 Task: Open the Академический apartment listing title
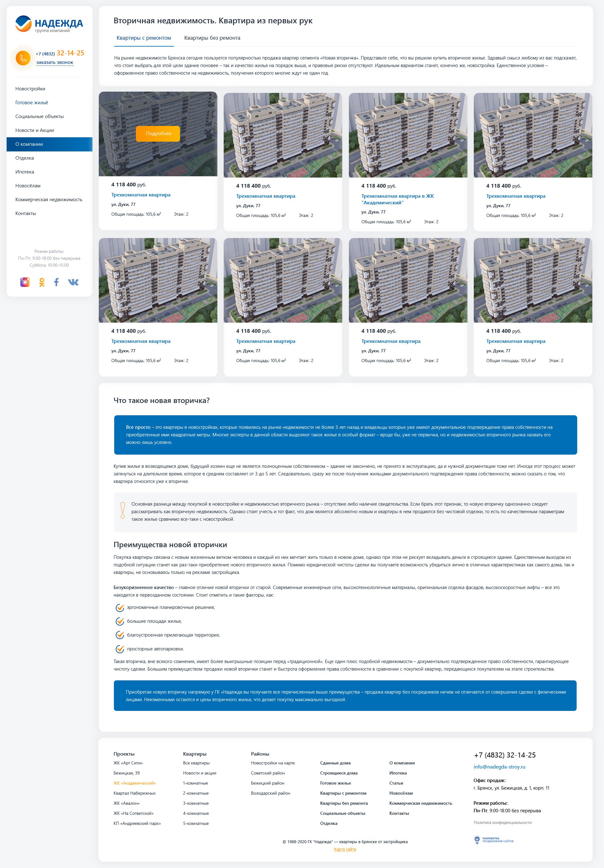pyautogui.click(x=397, y=199)
